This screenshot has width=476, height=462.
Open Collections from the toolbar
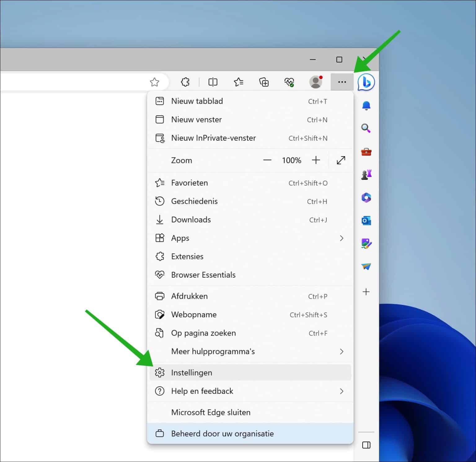click(x=264, y=82)
